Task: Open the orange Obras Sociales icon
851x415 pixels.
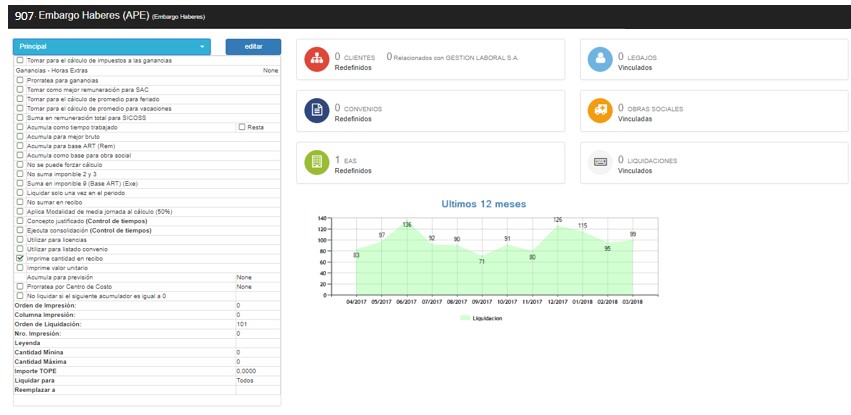Action: coord(599,110)
